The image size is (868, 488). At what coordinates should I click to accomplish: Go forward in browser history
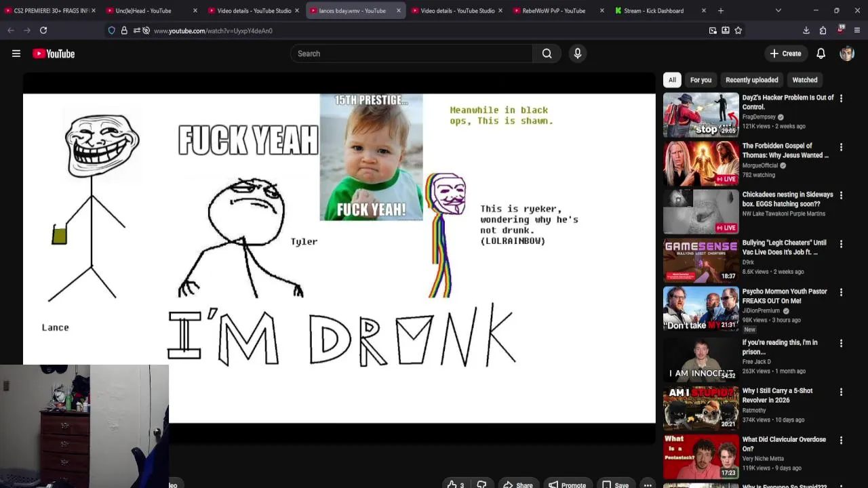coord(27,30)
